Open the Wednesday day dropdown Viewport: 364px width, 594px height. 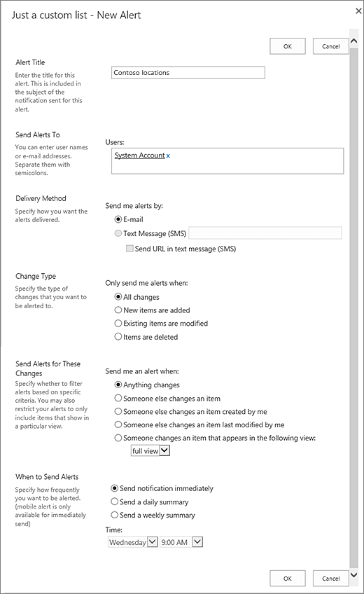coord(132,542)
